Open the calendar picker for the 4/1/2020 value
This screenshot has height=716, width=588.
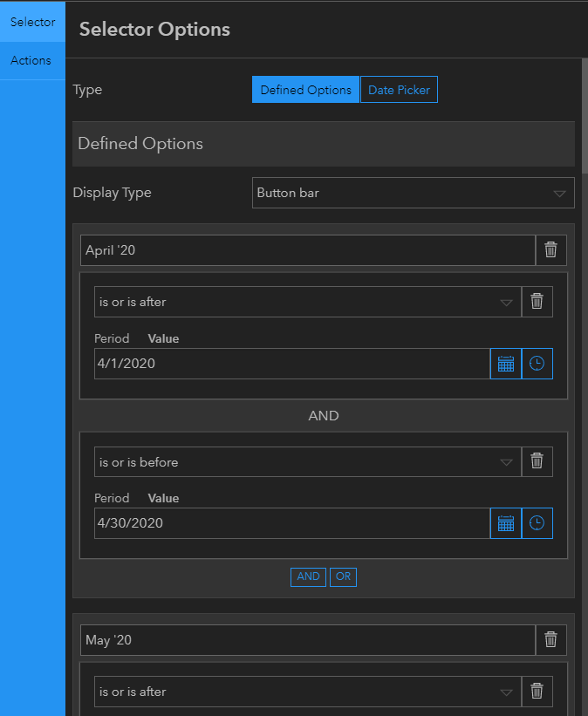point(505,364)
